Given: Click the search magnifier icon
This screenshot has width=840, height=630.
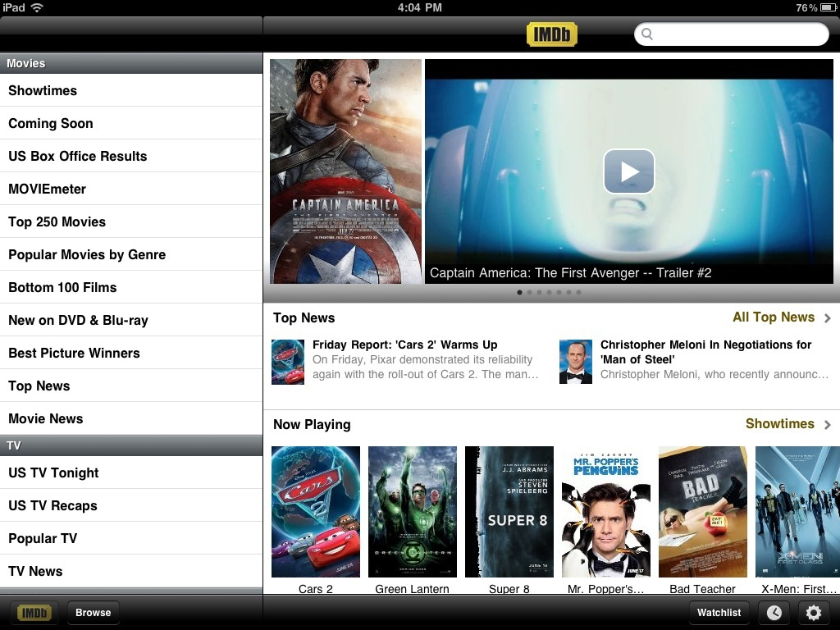Looking at the screenshot, I should tap(647, 34).
